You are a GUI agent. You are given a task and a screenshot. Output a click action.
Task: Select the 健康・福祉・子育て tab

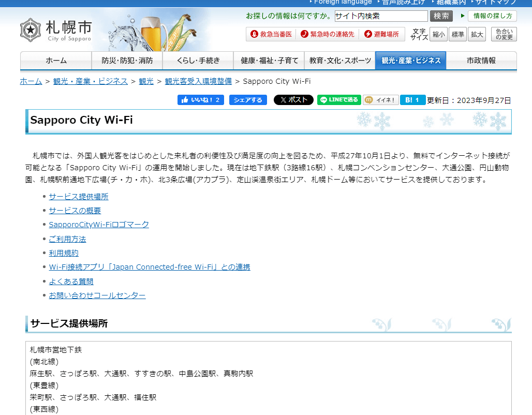tap(269, 61)
